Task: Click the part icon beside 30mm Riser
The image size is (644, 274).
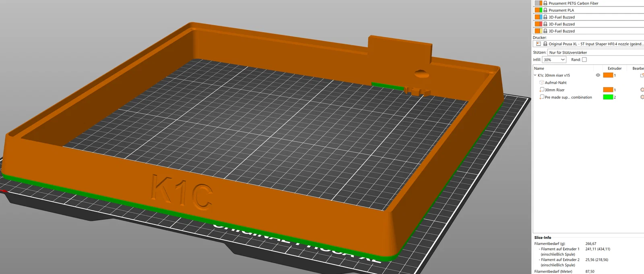Action: pyautogui.click(x=542, y=90)
